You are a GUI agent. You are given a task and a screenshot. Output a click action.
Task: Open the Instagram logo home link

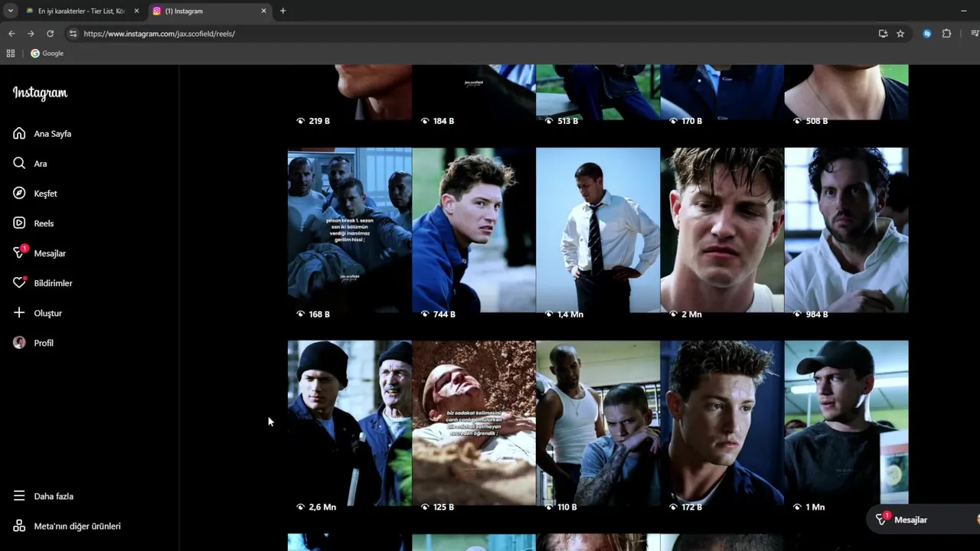point(40,93)
